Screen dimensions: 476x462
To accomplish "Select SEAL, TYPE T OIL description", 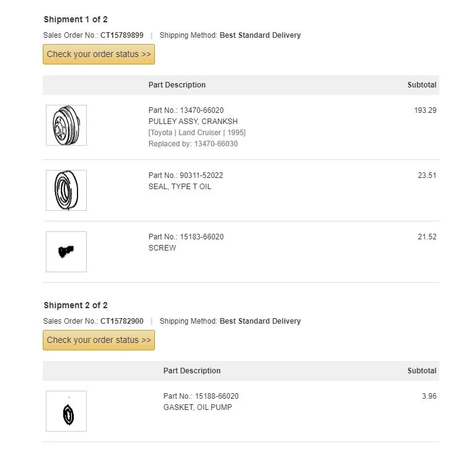I will 180,187.
